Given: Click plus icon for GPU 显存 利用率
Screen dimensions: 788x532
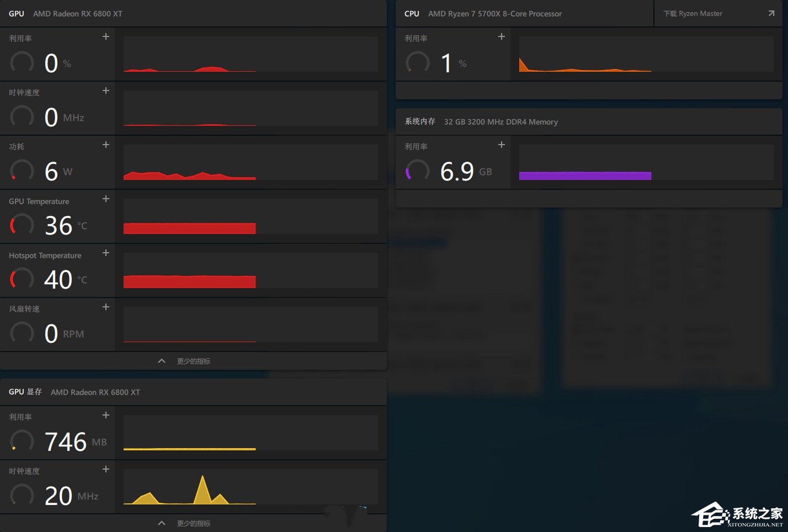Looking at the screenshot, I should coord(106,415).
